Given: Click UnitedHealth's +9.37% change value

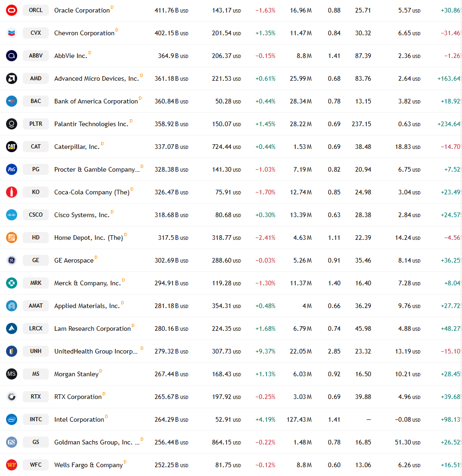Looking at the screenshot, I should [266, 351].
